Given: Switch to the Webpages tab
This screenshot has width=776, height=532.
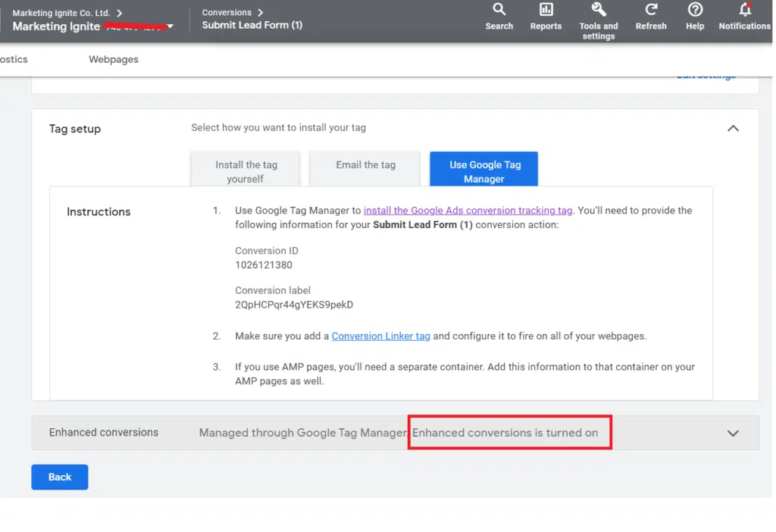Looking at the screenshot, I should [x=114, y=59].
